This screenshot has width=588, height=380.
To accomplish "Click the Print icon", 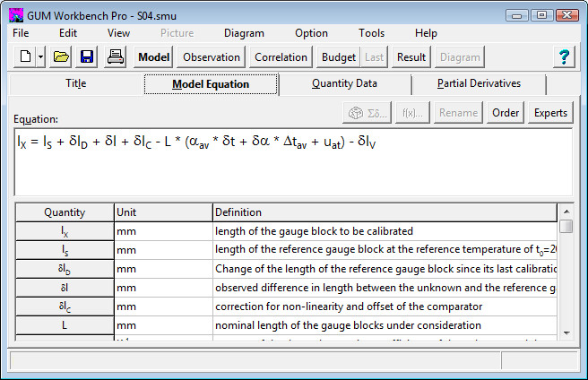I will [x=116, y=57].
